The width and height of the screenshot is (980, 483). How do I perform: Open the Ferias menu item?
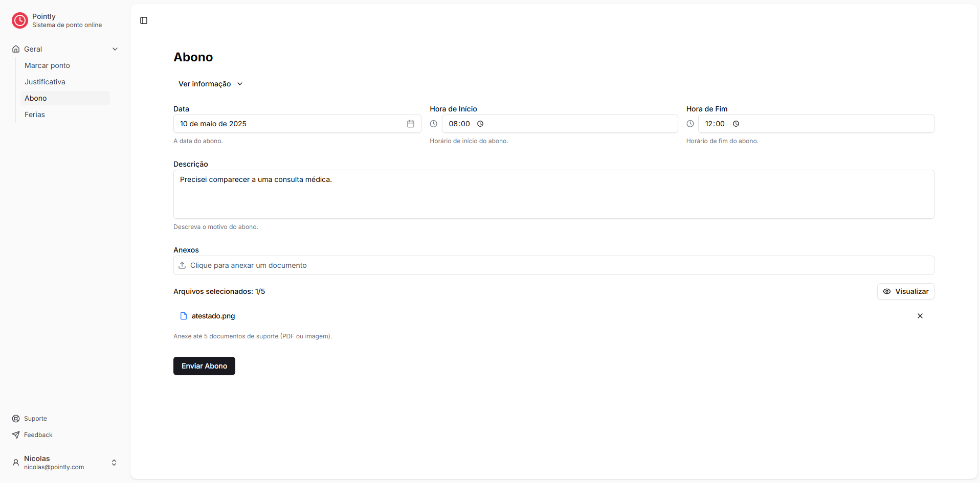tap(35, 114)
